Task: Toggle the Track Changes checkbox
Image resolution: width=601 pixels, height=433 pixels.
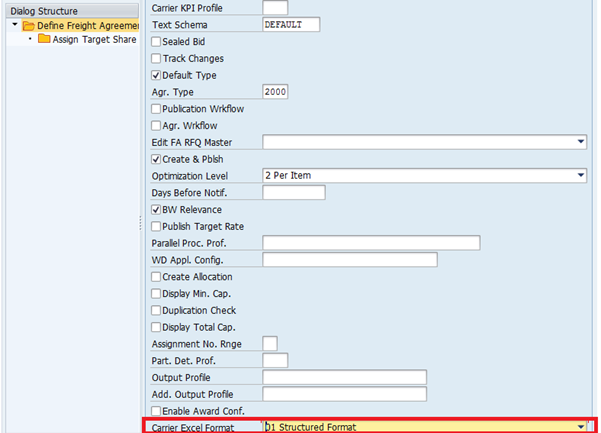Action: click(156, 59)
